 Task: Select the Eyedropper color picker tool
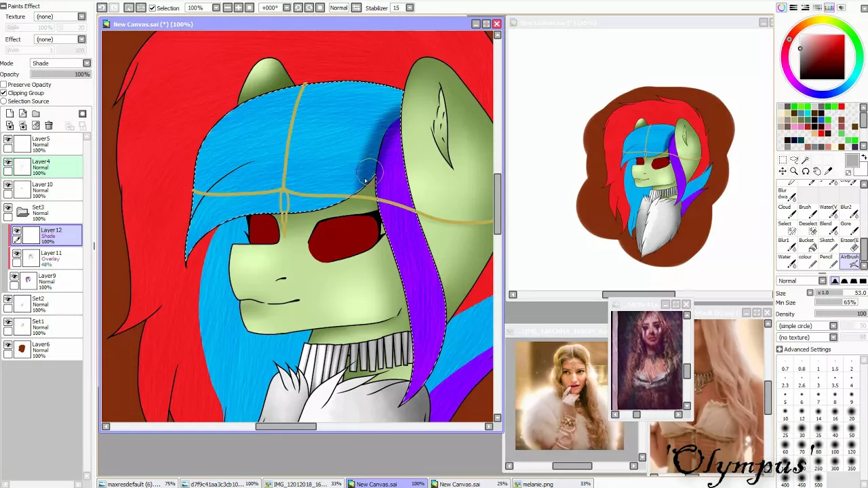click(x=828, y=171)
